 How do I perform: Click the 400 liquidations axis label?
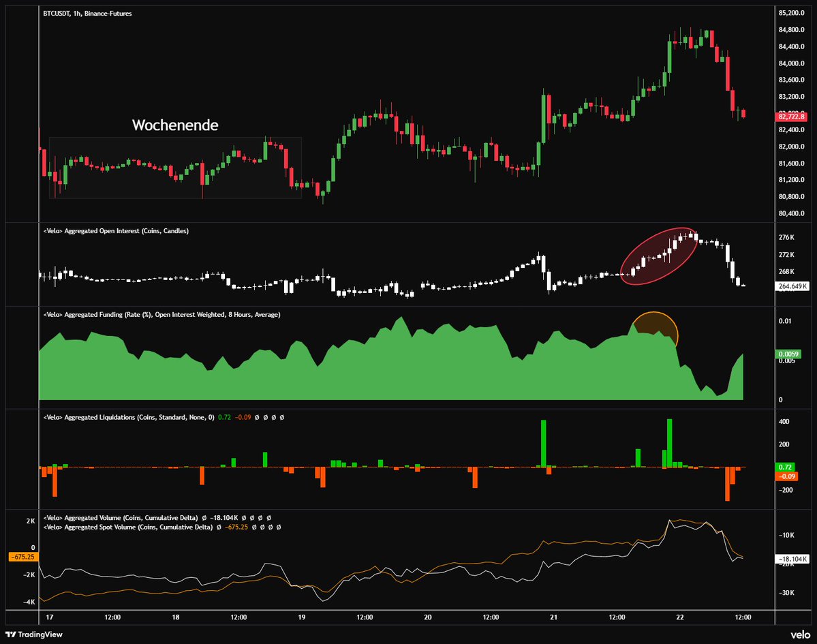[x=784, y=422]
